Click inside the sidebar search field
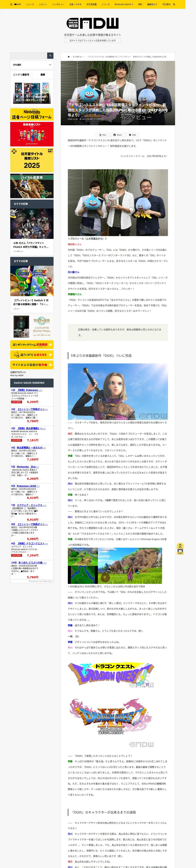Screen dimensions: 196x868 tap(29, 55)
